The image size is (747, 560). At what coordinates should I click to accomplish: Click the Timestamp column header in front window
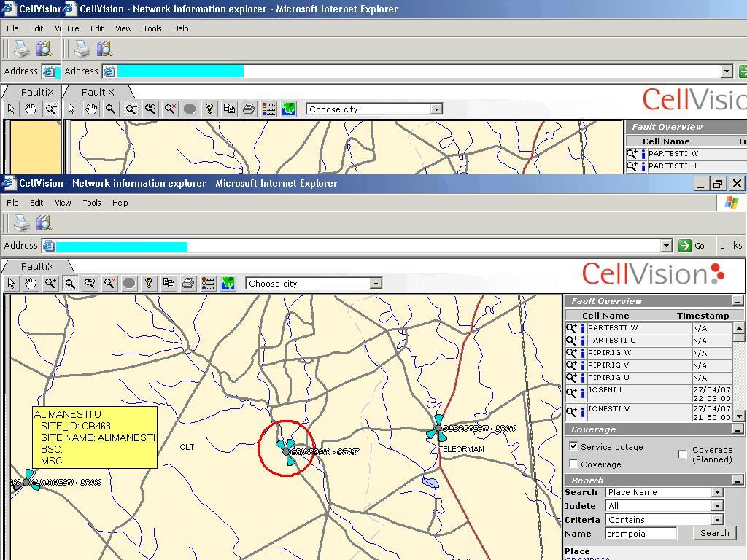click(x=703, y=316)
